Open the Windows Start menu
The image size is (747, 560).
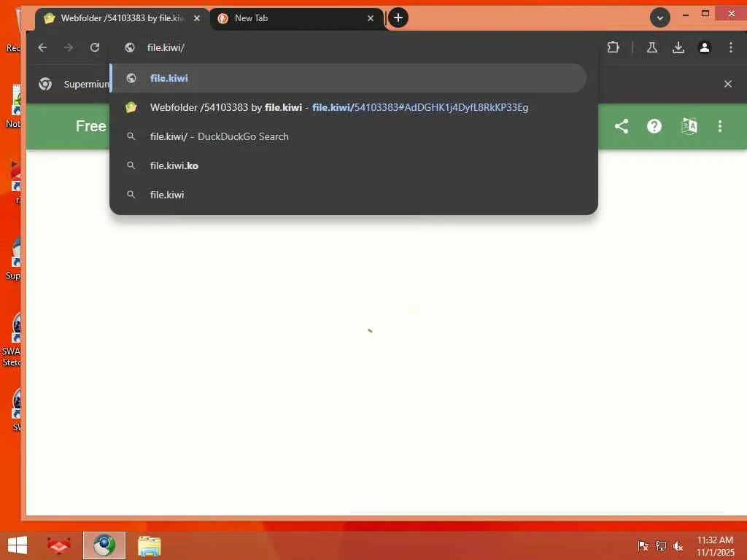[x=18, y=545]
